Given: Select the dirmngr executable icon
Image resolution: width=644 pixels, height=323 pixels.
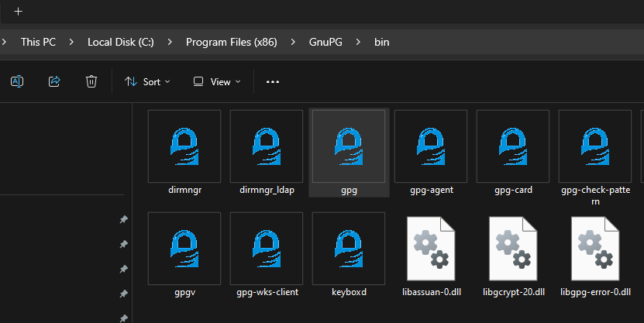Looking at the screenshot, I should click(184, 146).
